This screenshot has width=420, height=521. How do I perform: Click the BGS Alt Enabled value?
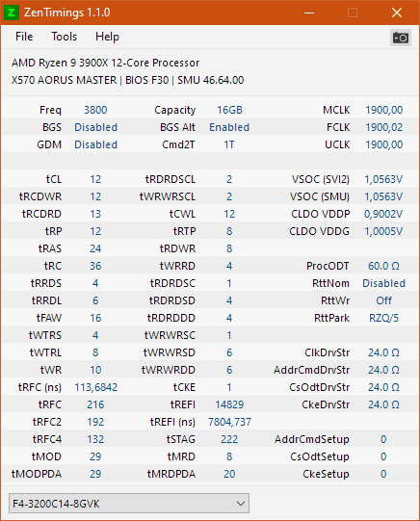(x=229, y=127)
